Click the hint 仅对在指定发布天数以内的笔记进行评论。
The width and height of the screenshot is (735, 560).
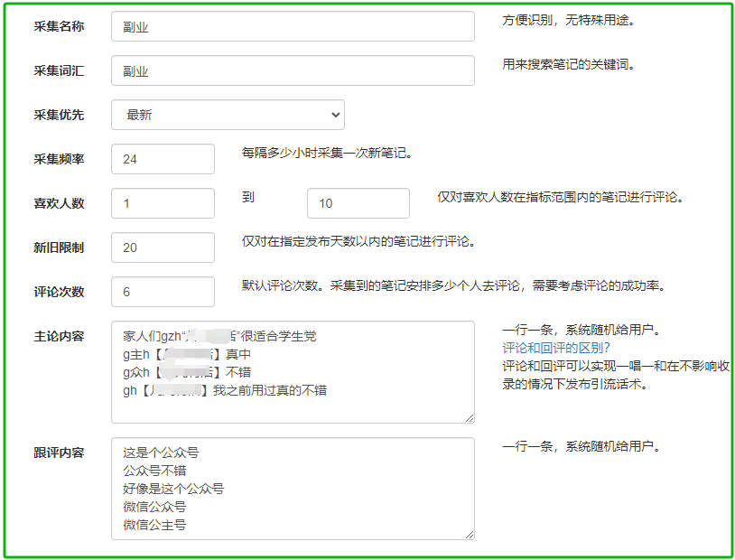click(x=358, y=241)
